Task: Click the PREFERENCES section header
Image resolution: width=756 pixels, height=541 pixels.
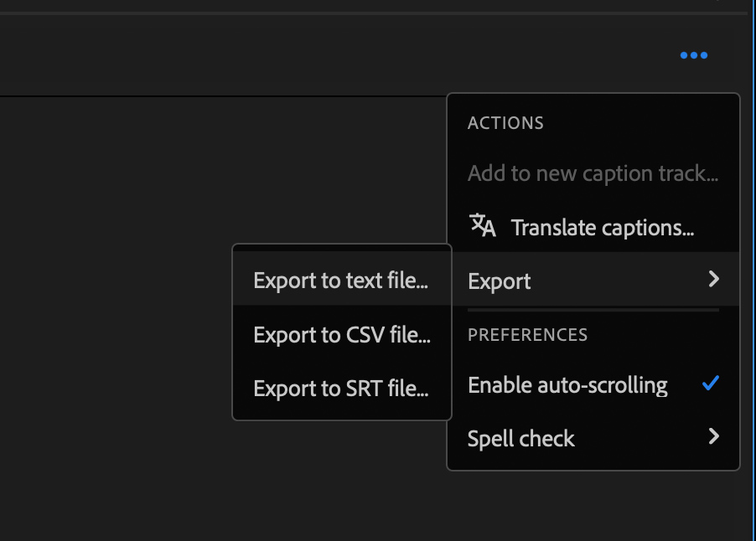Action: pyautogui.click(x=528, y=335)
